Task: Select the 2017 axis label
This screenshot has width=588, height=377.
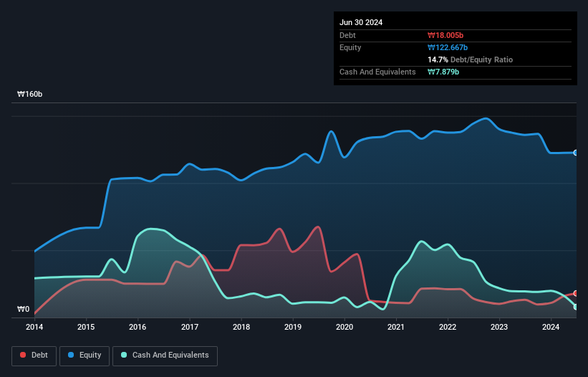Action: (x=190, y=327)
